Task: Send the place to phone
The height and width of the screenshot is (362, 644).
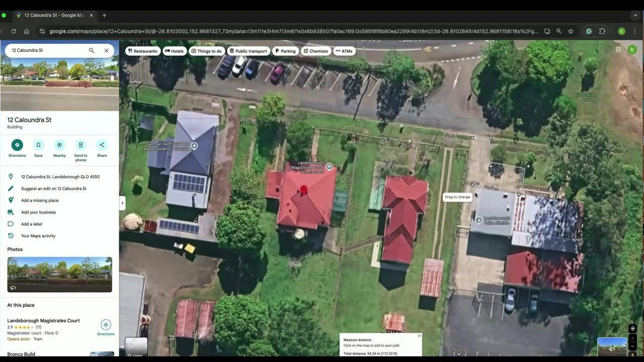Action: 80,150
